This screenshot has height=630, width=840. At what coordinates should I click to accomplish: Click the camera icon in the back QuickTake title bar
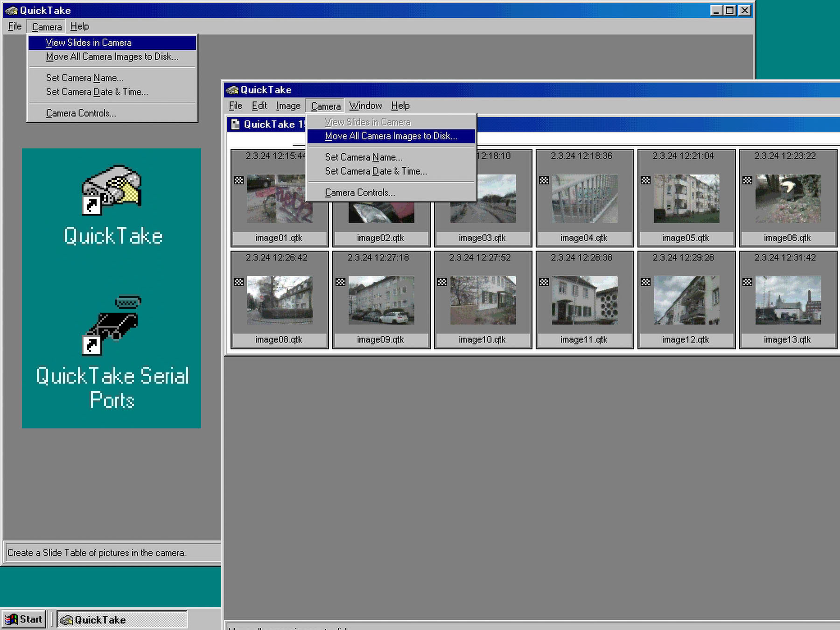(x=12, y=10)
